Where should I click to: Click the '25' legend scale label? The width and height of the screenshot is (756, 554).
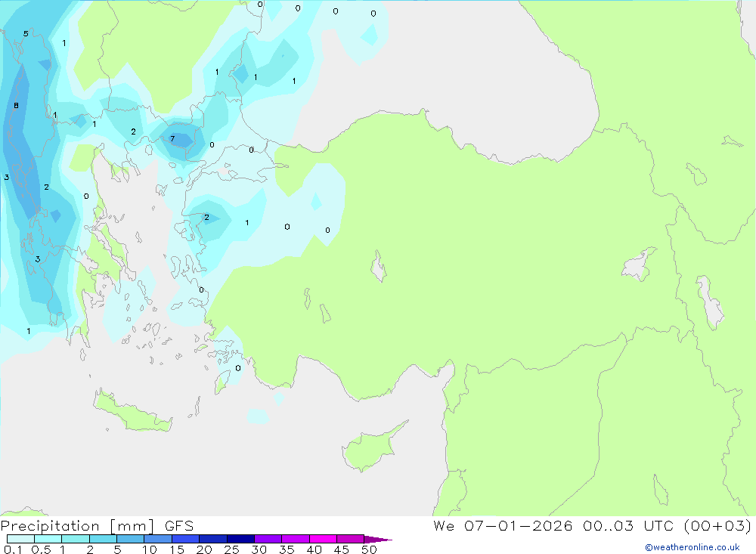point(232,549)
